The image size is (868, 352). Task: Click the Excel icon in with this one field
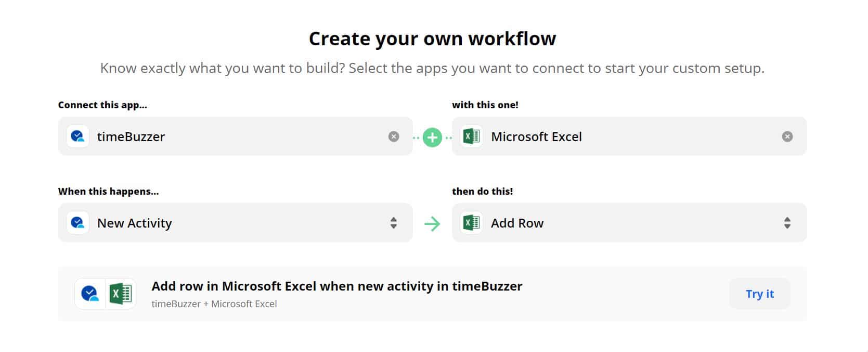point(472,136)
